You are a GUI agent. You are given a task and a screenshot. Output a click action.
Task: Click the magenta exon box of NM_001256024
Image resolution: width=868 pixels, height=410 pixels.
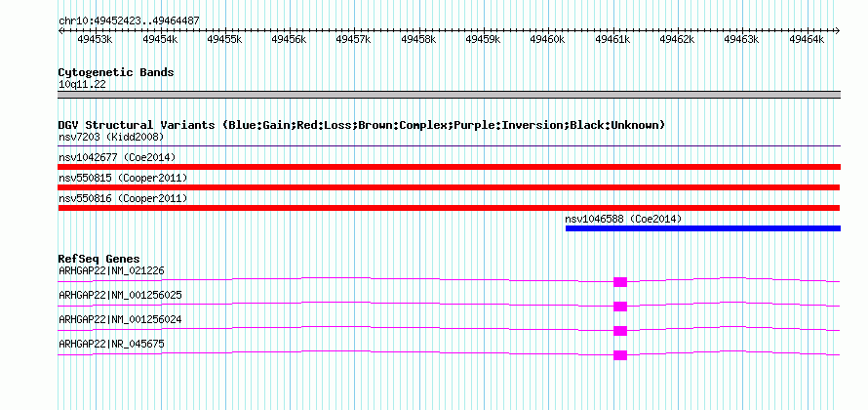click(x=620, y=331)
